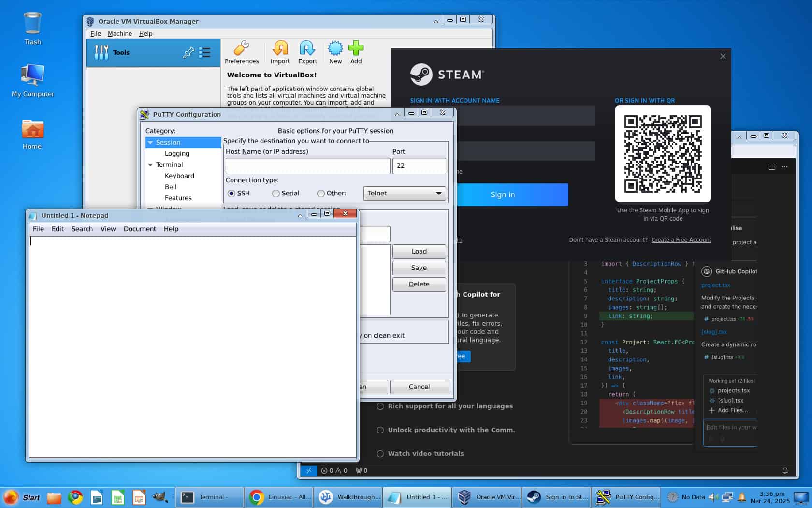This screenshot has width=812, height=508.
Task: Click the Host Name field in PuTTY
Action: (307, 166)
